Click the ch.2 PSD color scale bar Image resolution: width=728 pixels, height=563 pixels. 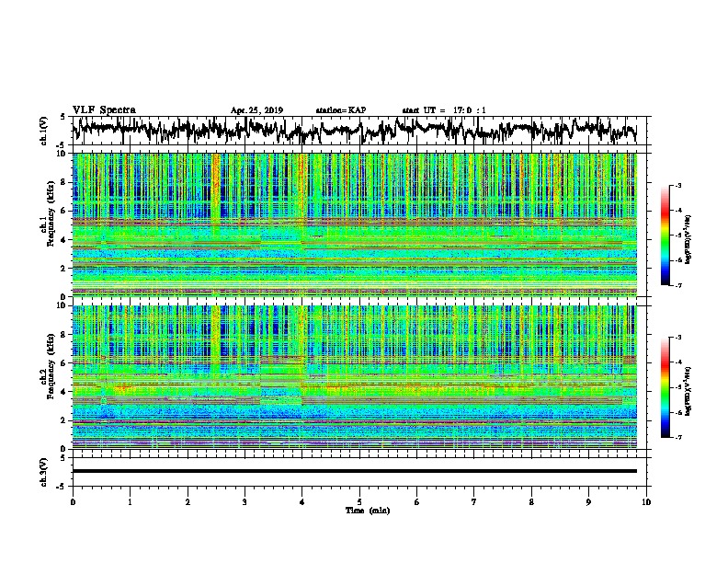[665, 387]
